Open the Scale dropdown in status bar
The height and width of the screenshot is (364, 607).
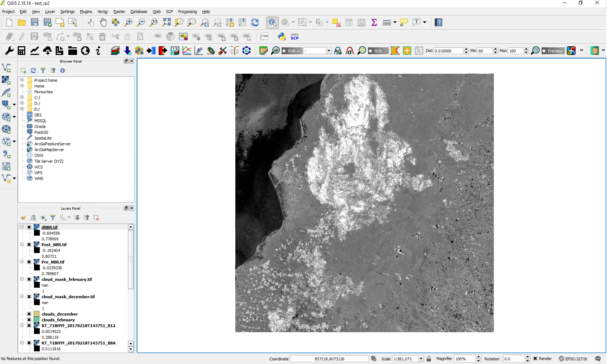(x=421, y=359)
